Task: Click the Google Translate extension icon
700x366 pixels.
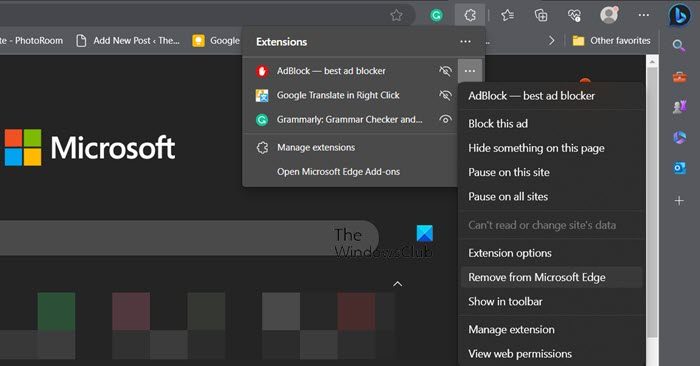Action: coord(262,96)
